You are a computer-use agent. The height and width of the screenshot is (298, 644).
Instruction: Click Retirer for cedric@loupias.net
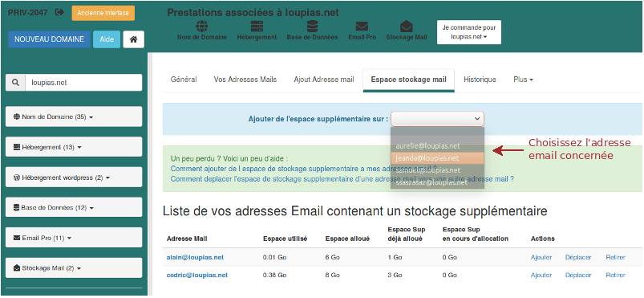[615, 275]
